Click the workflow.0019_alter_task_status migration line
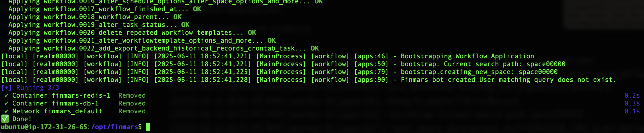This screenshot has height=133, width=644. (99, 25)
